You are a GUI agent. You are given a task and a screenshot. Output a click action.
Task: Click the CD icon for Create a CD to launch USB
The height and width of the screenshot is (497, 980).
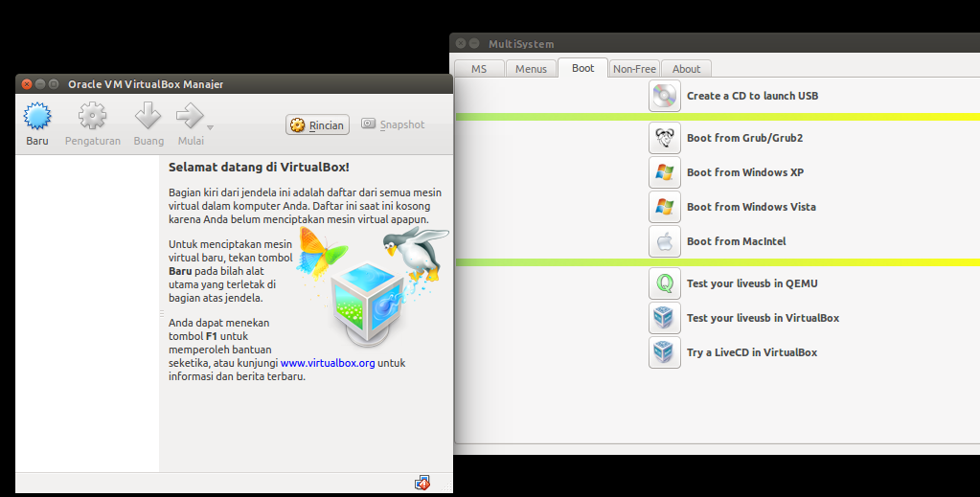(x=665, y=96)
